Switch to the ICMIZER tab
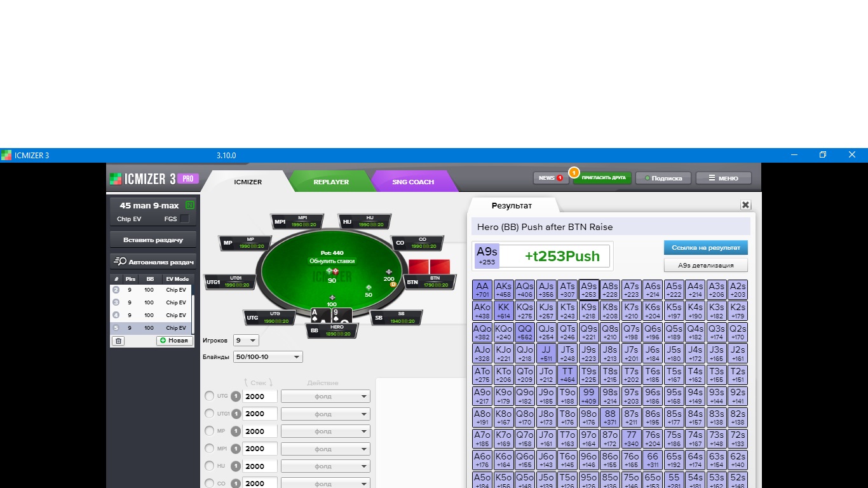 coord(248,182)
